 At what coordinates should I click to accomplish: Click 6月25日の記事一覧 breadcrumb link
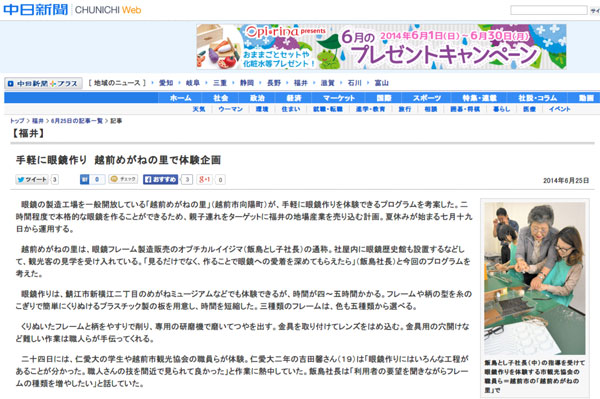[77, 121]
